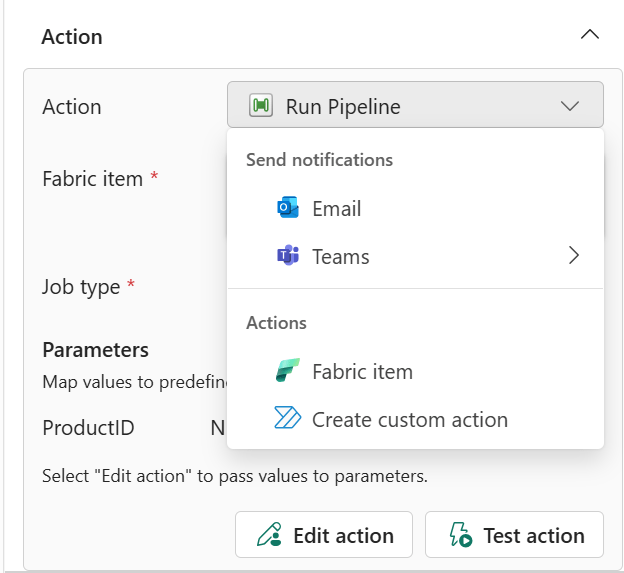Click the Run Pipeline dropdown chevron
Viewport: 624px width, 573px height.
point(570,106)
